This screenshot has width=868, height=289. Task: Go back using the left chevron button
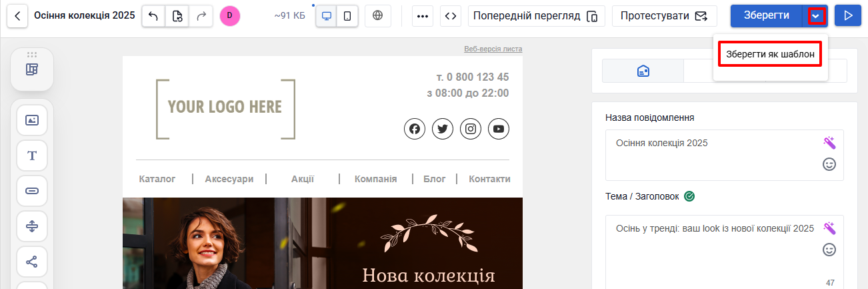(18, 15)
